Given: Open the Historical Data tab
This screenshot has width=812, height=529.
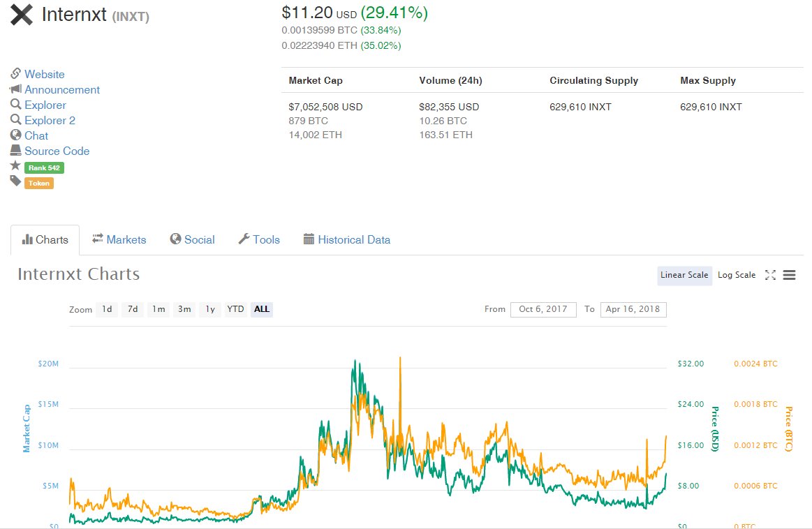Looking at the screenshot, I should 354,239.
